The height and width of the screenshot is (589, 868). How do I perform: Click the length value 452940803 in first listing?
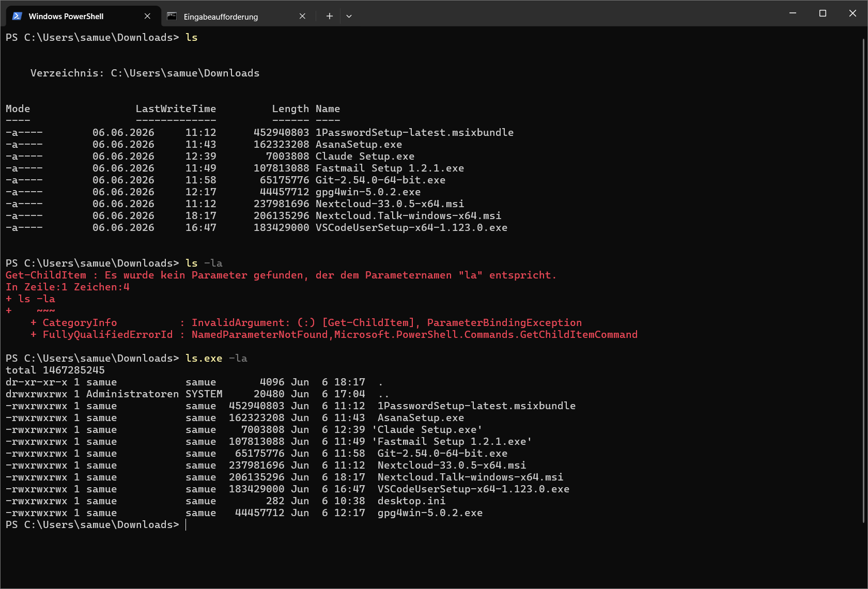tap(281, 132)
